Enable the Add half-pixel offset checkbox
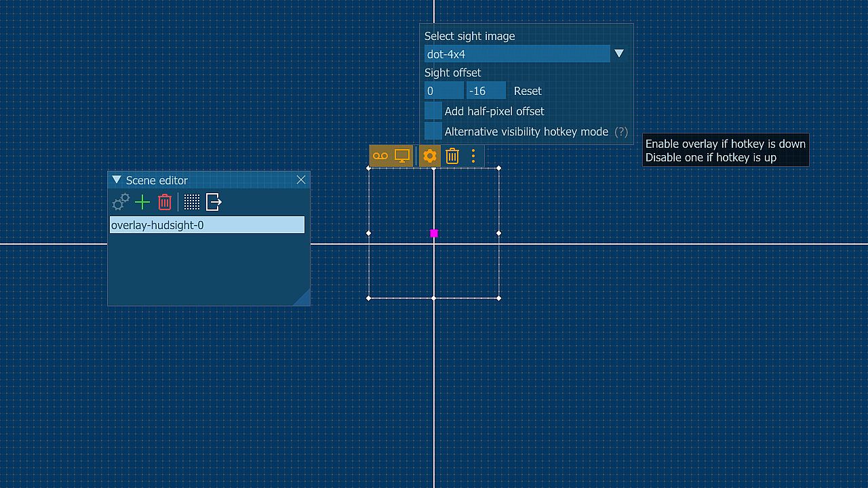Viewport: 868px width, 488px height. coord(433,111)
